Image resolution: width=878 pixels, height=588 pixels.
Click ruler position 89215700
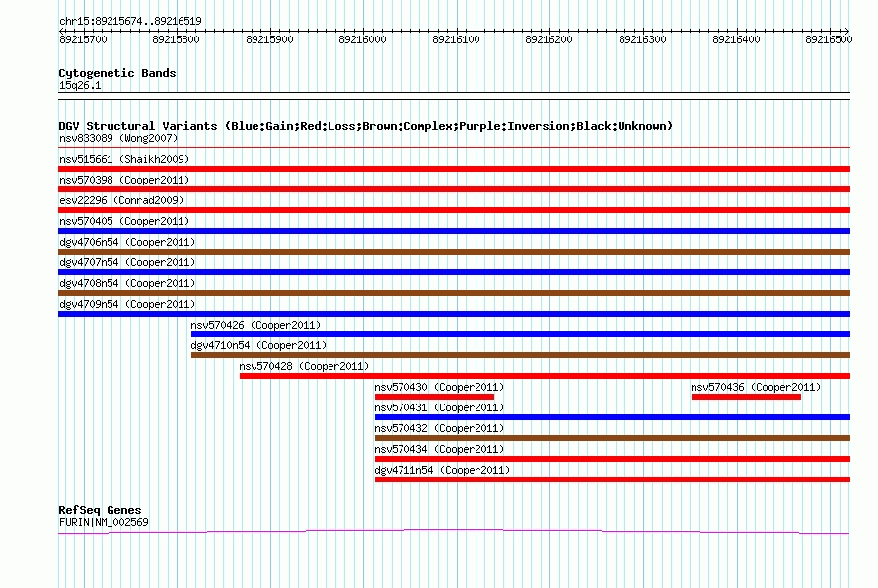coord(83,39)
